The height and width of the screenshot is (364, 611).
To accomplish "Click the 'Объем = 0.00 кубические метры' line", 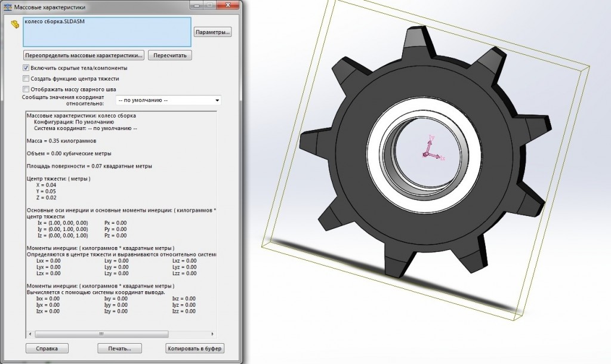I will (69, 153).
